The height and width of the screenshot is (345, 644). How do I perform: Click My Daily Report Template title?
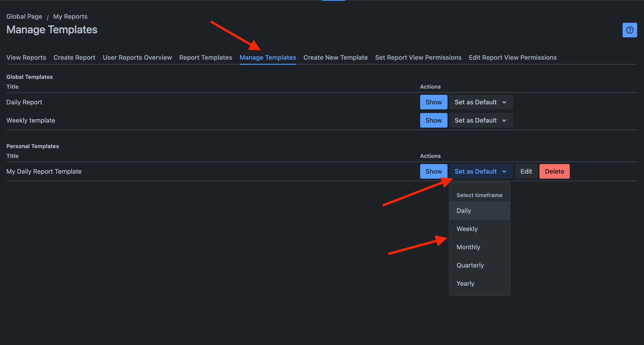tap(44, 171)
